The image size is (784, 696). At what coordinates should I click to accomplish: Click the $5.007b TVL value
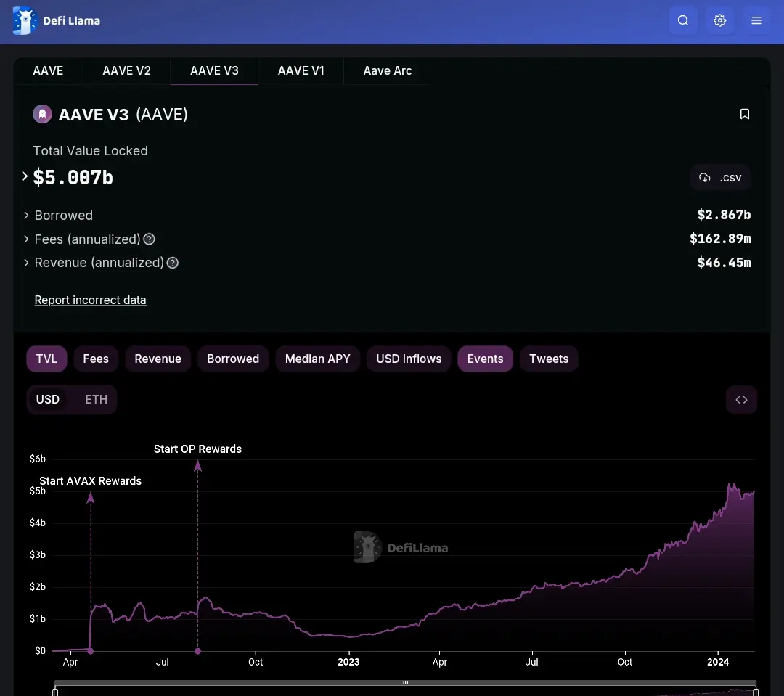click(73, 178)
